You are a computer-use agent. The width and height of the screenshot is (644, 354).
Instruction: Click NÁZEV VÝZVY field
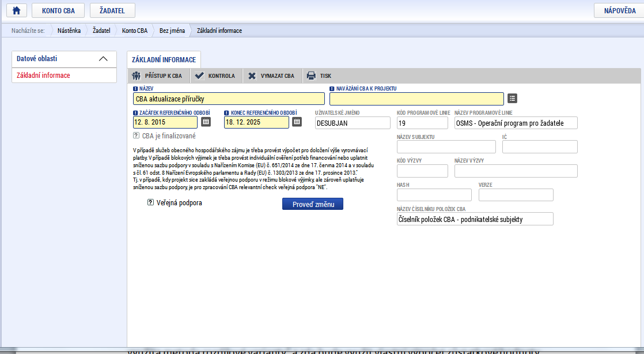coord(516,171)
